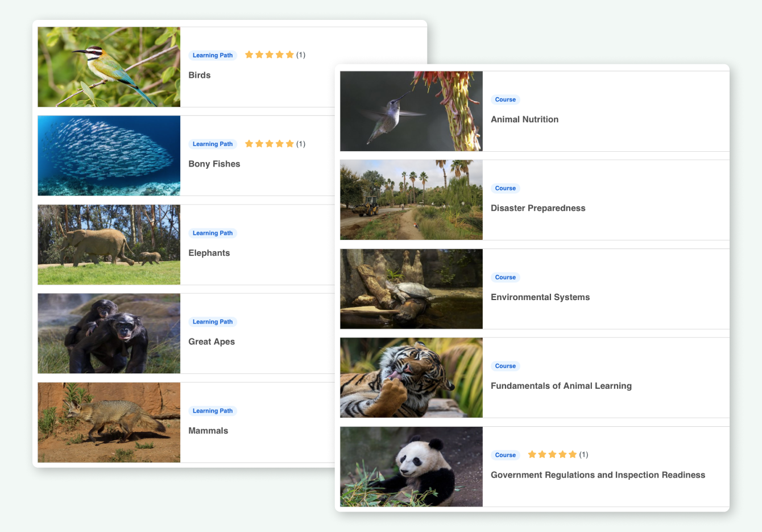Click the Learning Path badge above Elephants
Viewport: 762px width, 532px height.
pos(213,233)
